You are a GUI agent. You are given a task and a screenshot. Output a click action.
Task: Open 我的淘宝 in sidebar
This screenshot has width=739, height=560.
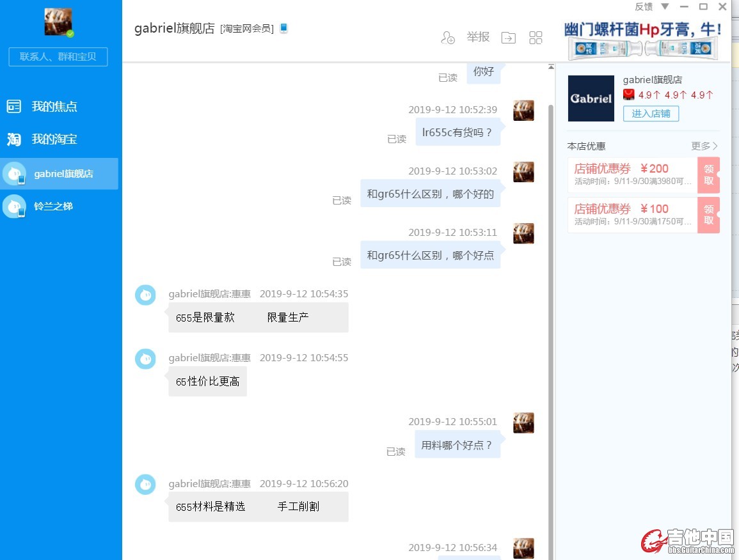54,139
